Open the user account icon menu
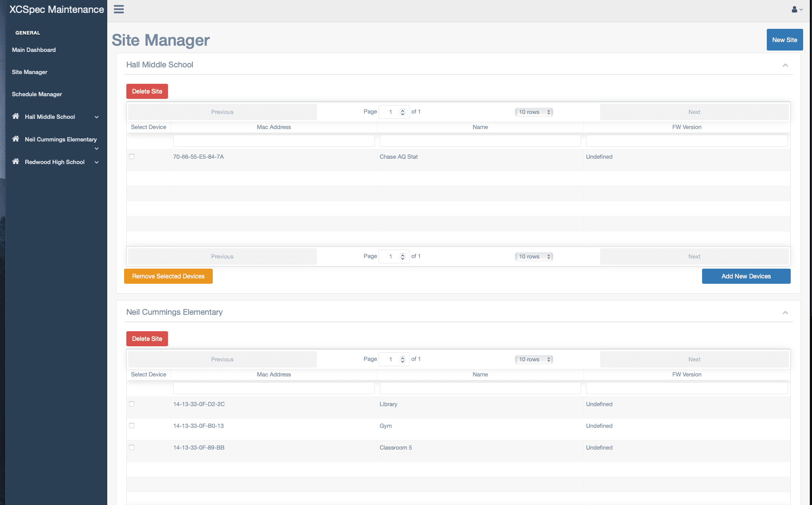 (796, 9)
